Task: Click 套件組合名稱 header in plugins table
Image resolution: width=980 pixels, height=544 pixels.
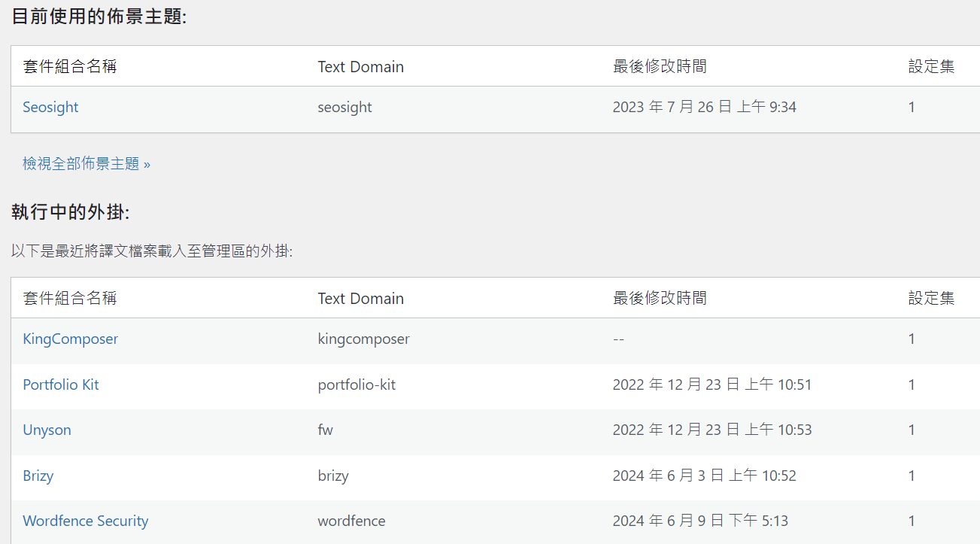Action: (x=69, y=298)
